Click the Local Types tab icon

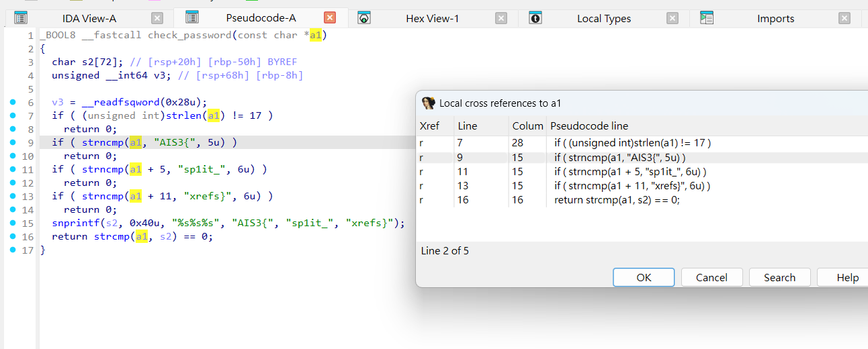(535, 18)
